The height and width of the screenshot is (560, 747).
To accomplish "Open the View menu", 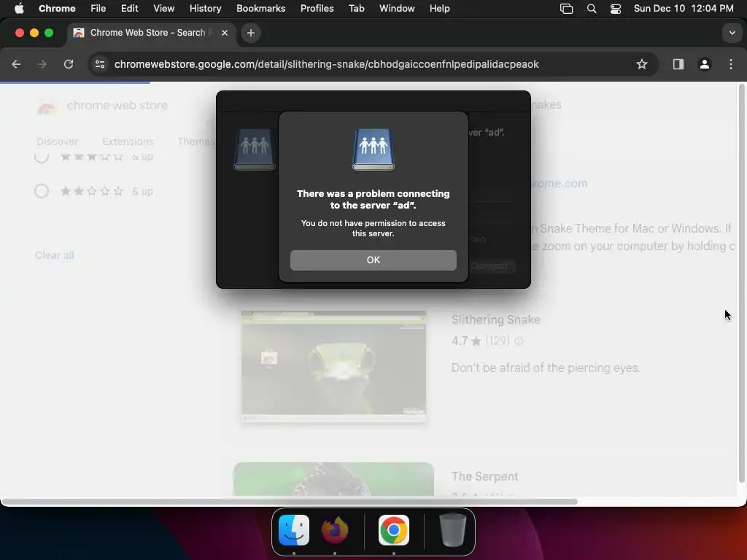I will (x=164, y=9).
